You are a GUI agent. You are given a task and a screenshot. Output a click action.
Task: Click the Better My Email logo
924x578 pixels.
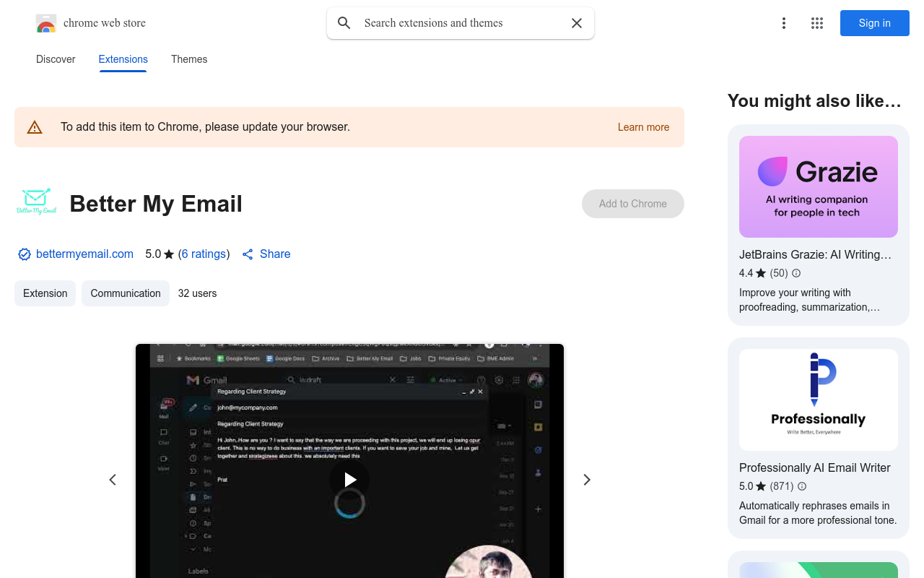click(x=36, y=202)
